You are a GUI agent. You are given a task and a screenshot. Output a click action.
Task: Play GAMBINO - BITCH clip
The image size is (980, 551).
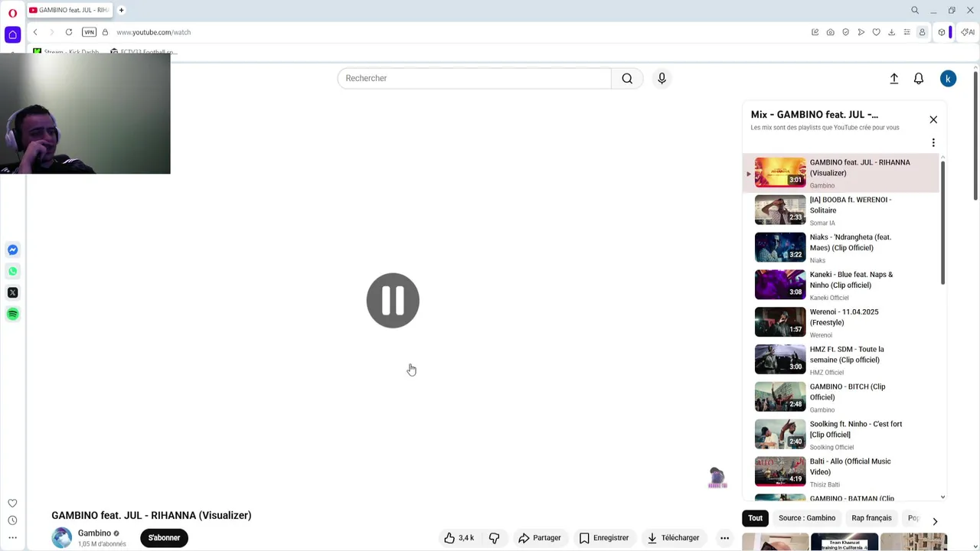840,398
